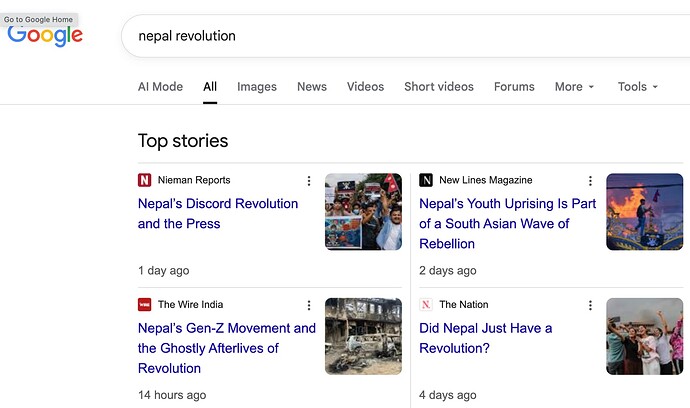The width and height of the screenshot is (690, 408).
Task: Open the Short videos tab
Action: tap(439, 87)
